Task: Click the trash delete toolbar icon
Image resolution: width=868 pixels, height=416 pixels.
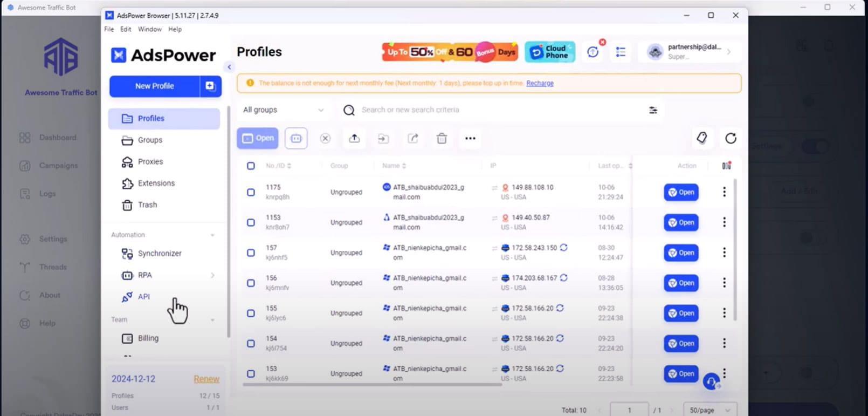Action: tap(442, 138)
